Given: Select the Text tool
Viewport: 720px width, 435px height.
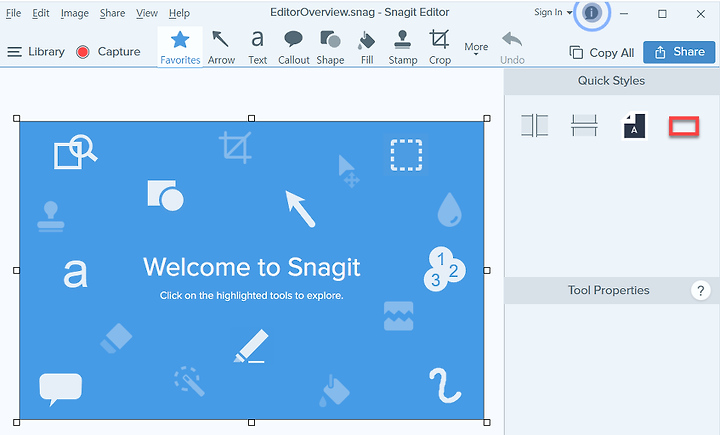Looking at the screenshot, I should tap(257, 47).
